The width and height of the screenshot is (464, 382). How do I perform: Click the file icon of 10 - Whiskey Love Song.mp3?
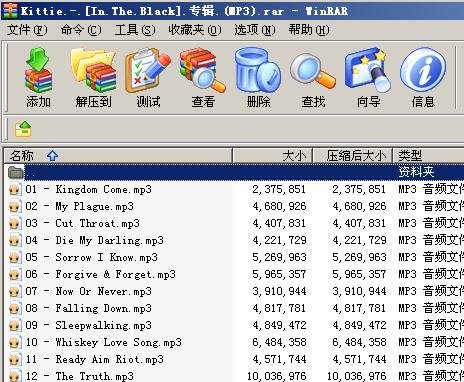point(14,343)
